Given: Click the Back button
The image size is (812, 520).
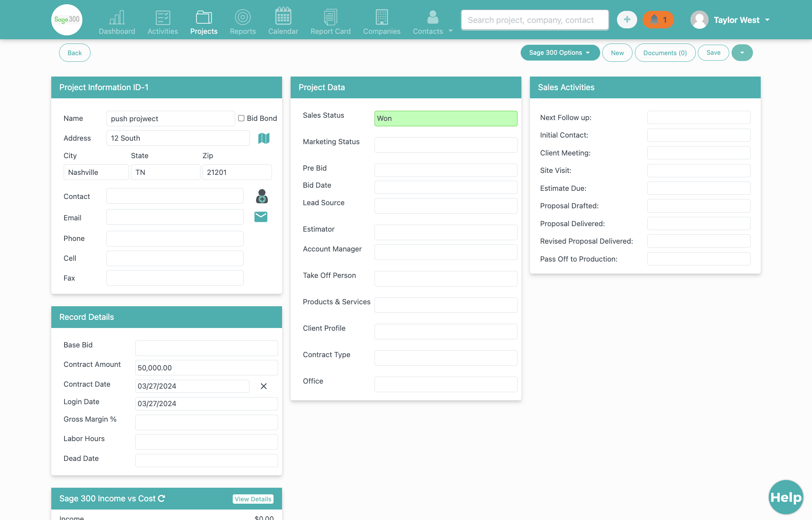Looking at the screenshot, I should pos(75,53).
